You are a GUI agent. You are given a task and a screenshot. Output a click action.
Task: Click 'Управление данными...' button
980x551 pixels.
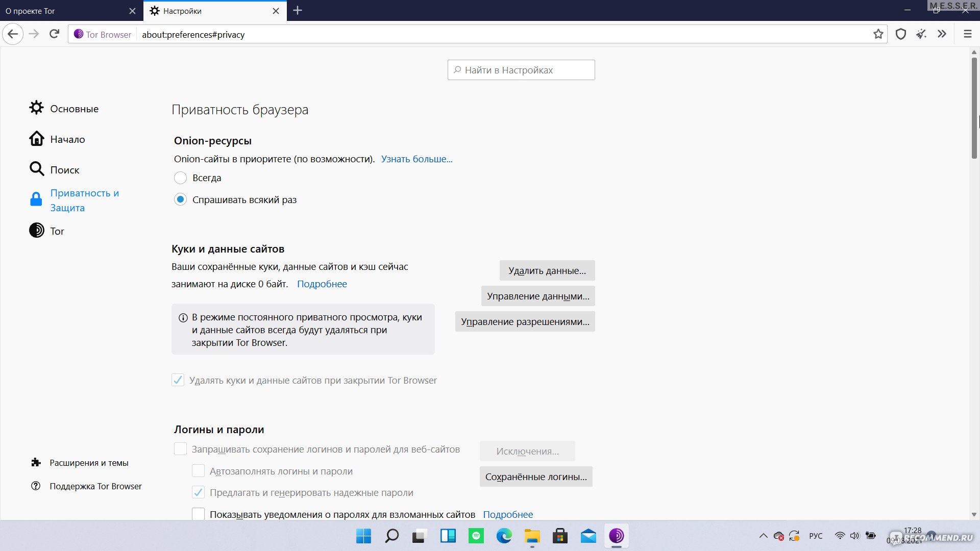pyautogui.click(x=538, y=296)
